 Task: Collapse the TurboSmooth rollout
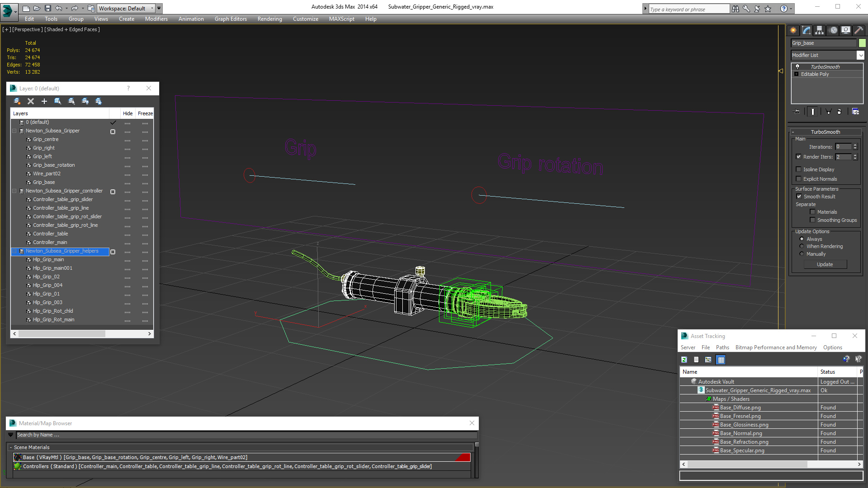click(x=825, y=132)
